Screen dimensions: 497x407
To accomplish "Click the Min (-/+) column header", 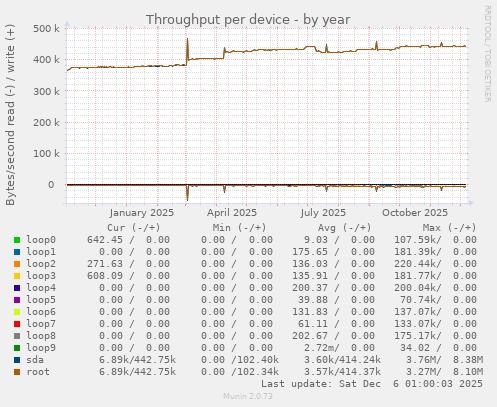I will coord(240,228).
